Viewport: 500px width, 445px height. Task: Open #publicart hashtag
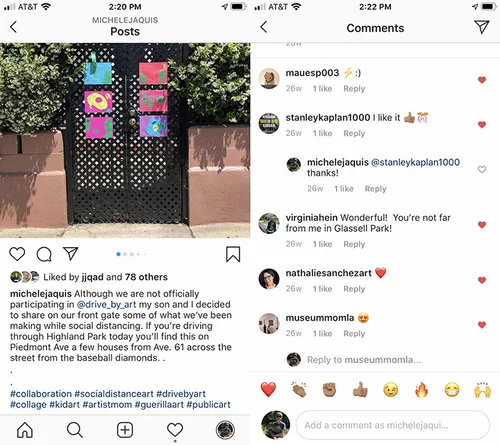click(x=208, y=405)
